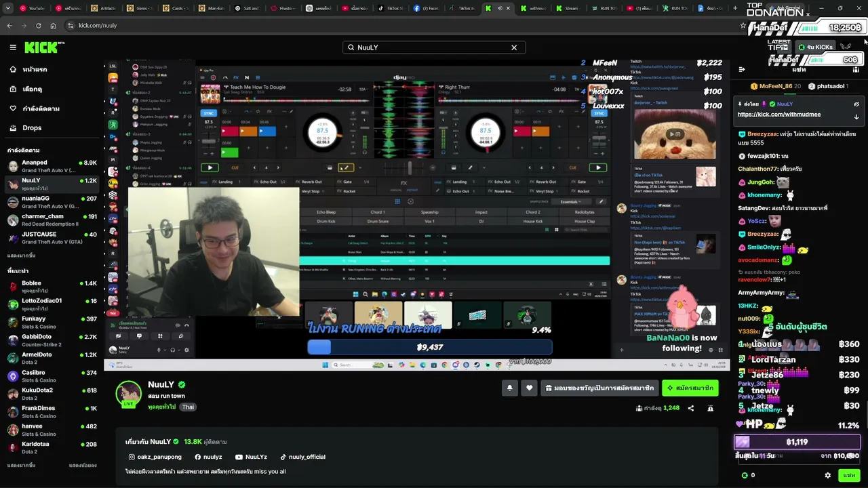Reload the browser page
This screenshot has height=488, width=868.
point(38,26)
